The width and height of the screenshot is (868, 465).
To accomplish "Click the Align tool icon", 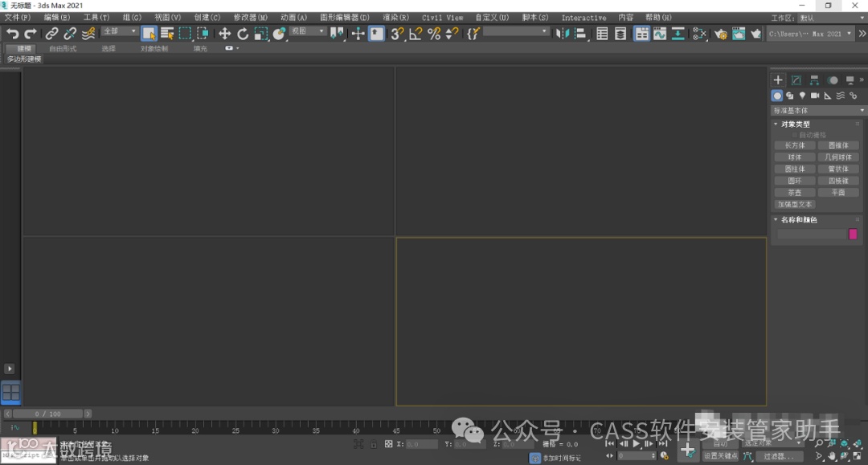I will coord(580,34).
